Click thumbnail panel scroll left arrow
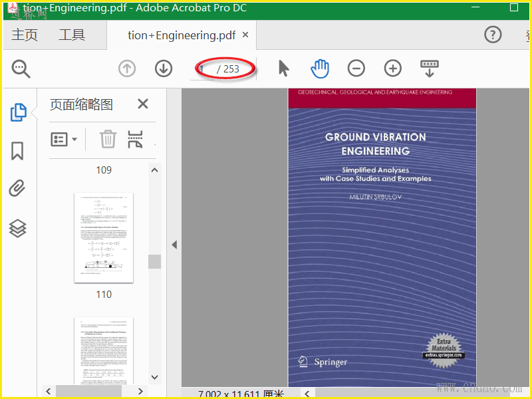532x399 pixels. pos(49,391)
